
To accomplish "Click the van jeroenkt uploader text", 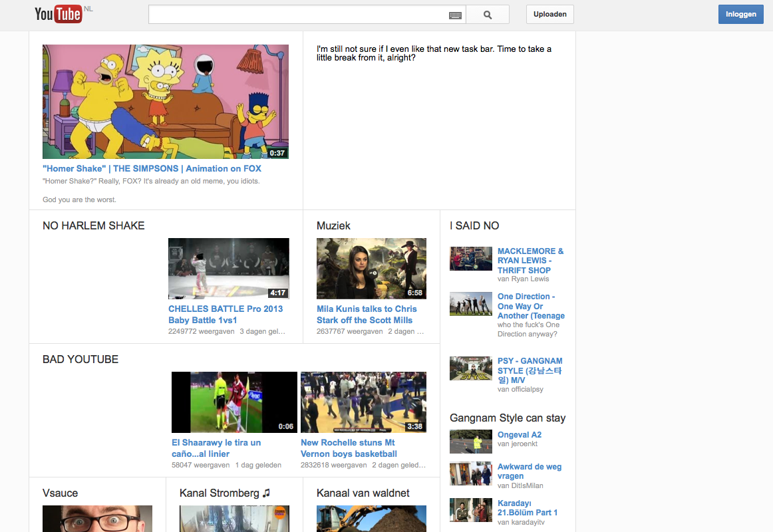I will (x=517, y=444).
